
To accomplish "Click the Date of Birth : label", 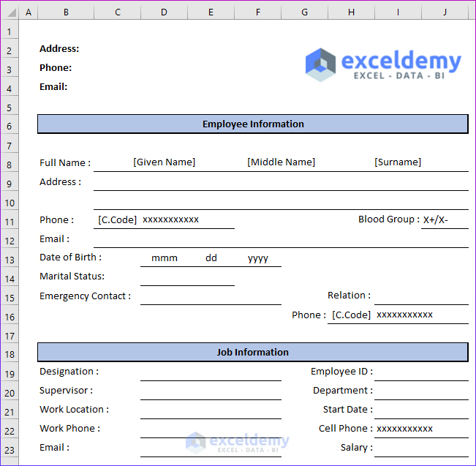I will [70, 258].
